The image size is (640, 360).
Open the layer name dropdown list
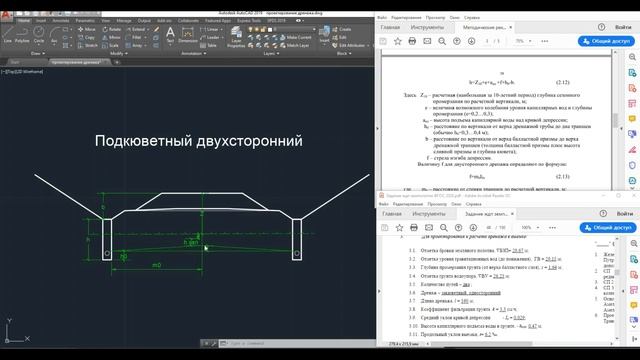(x=314, y=29)
